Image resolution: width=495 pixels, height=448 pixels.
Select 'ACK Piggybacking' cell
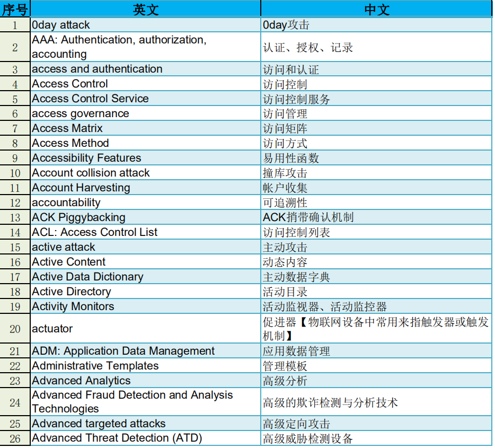pos(146,217)
